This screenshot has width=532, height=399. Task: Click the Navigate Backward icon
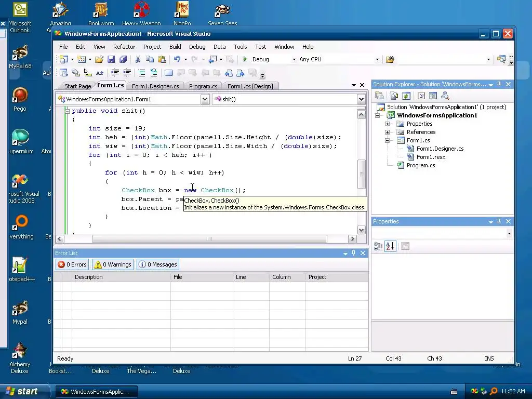pos(212,59)
